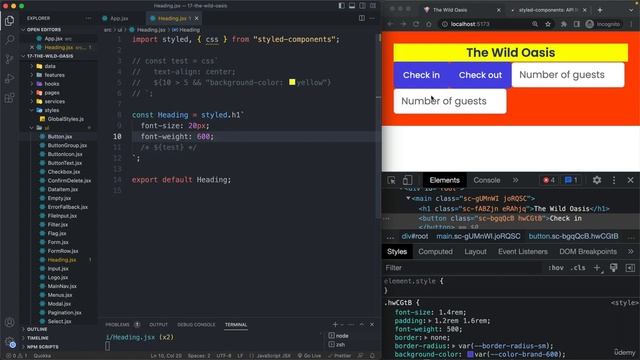Expand the Timeline section
The height and width of the screenshot is (360, 640).
(x=38, y=338)
